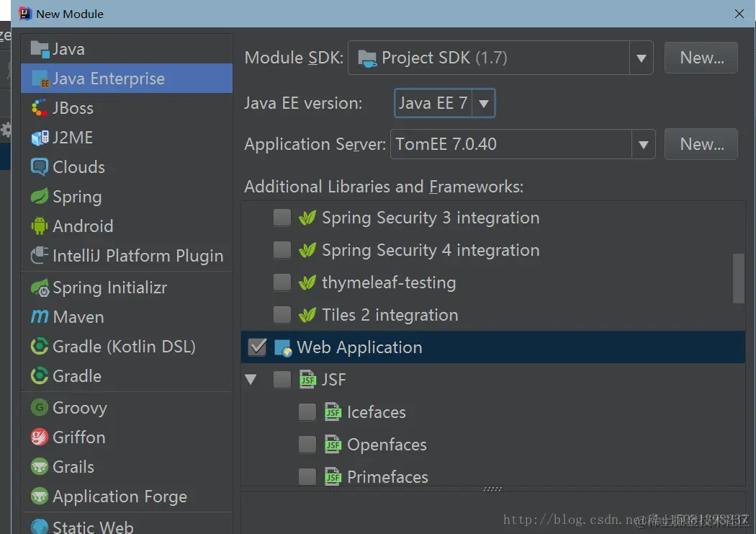This screenshot has height=534, width=756.
Task: Select the Grails icon
Action: [40, 466]
